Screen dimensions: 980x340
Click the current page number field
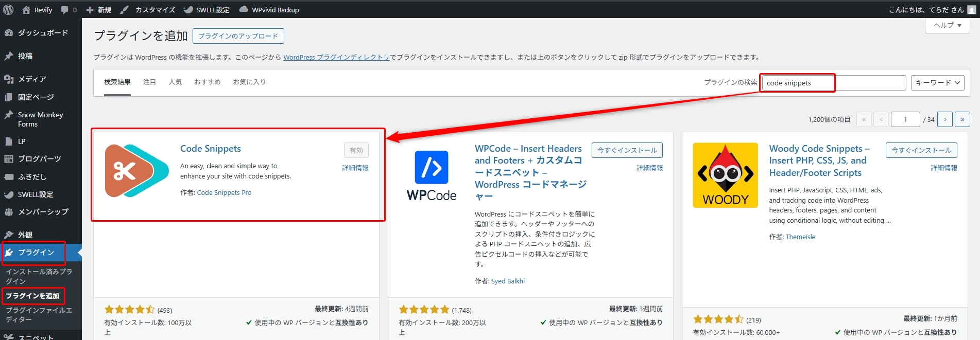click(905, 119)
